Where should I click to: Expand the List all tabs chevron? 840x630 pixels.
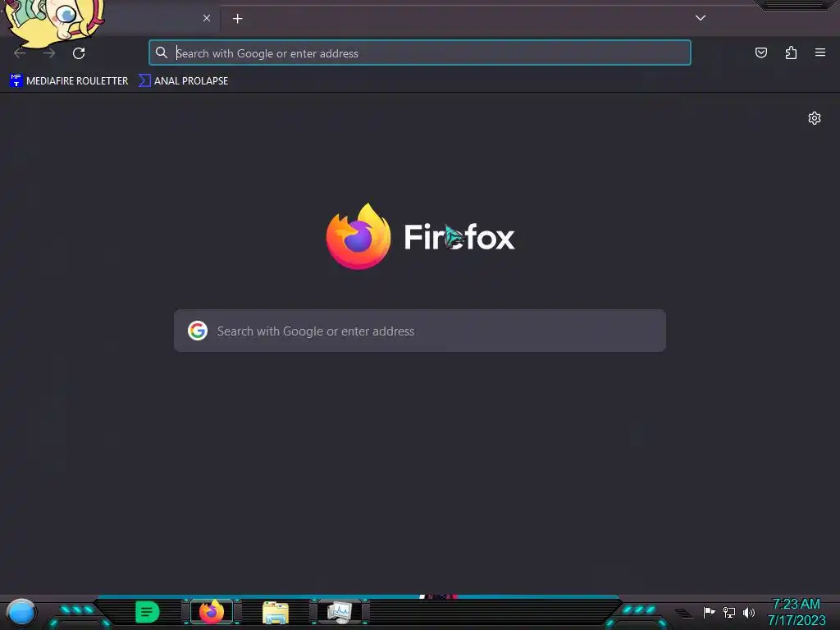[701, 18]
